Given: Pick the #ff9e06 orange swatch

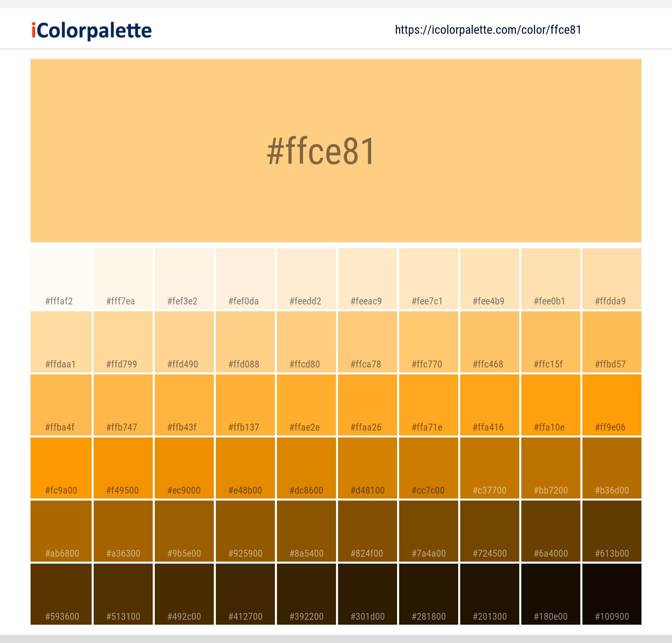Looking at the screenshot, I should coord(612,405).
